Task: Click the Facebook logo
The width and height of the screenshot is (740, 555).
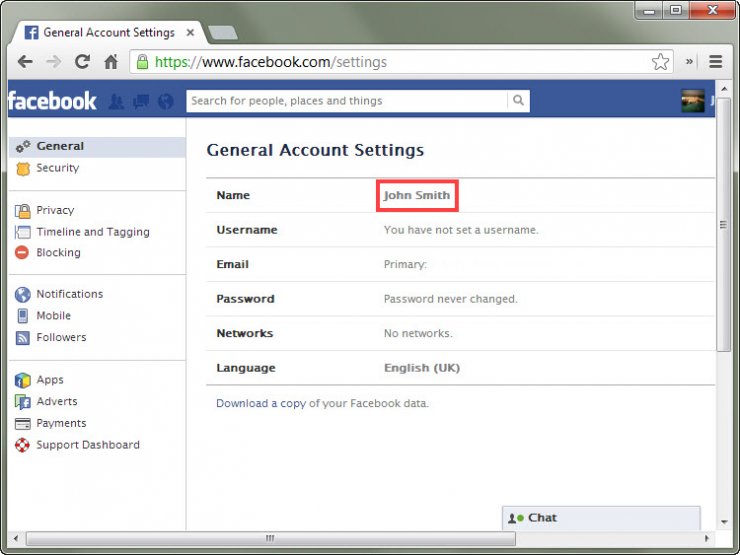Action: point(52,101)
